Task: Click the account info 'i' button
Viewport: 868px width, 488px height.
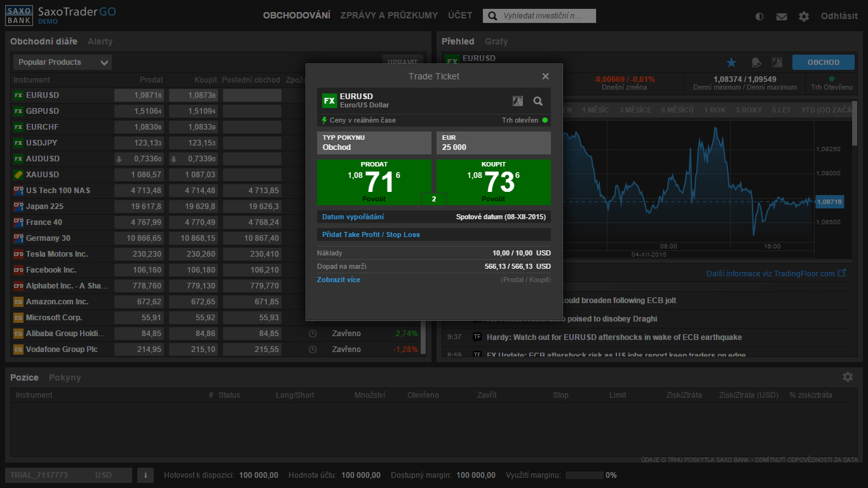Action: point(146,475)
